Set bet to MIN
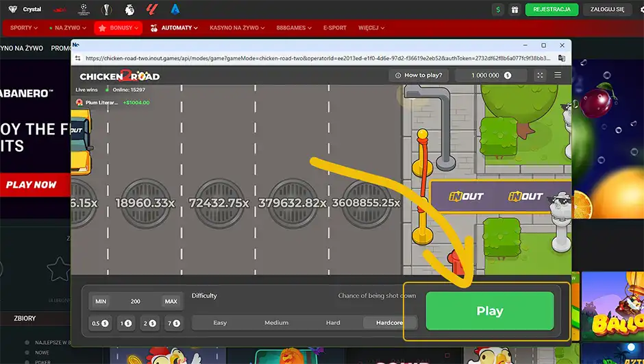644x364 pixels. tap(101, 301)
